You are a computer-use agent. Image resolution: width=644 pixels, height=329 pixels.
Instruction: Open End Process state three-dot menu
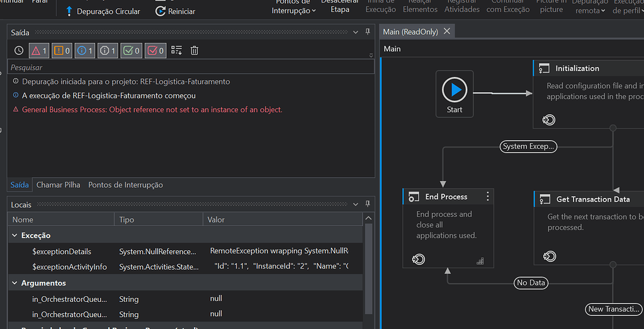pyautogui.click(x=487, y=197)
